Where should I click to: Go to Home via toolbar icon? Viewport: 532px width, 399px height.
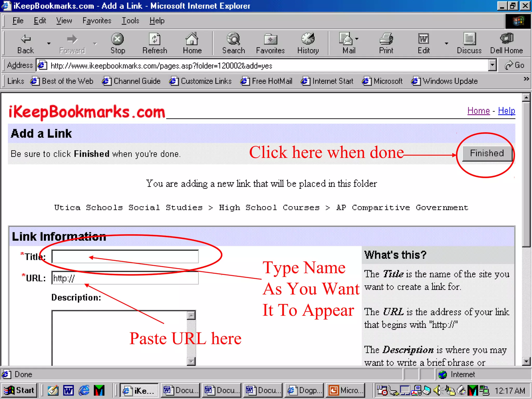(x=192, y=43)
